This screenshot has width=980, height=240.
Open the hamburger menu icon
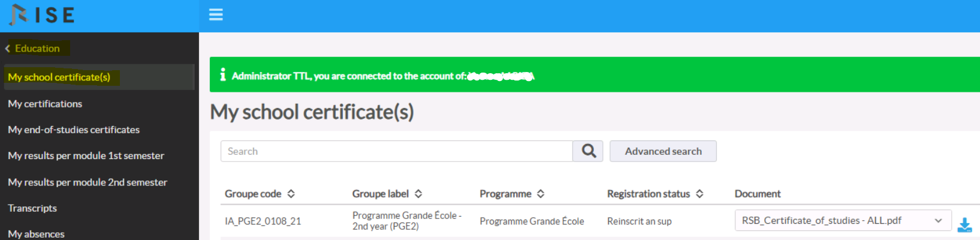tap(216, 14)
